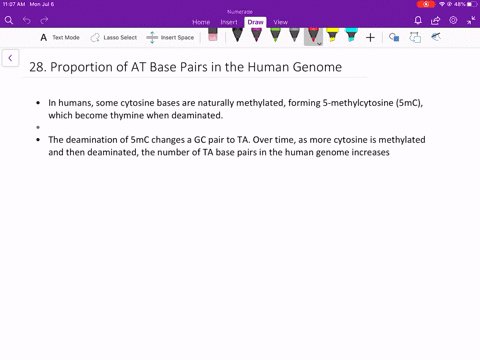The height and width of the screenshot is (360, 480).
Task: Pick the green pen
Action: pyautogui.click(x=275, y=35)
